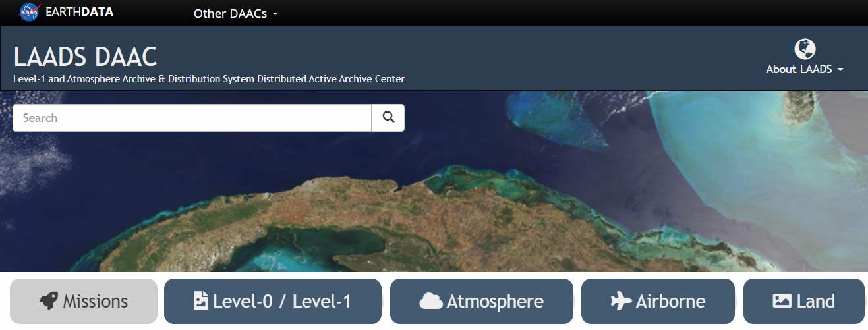Click the About LAADS dropdown arrow

[840, 70]
